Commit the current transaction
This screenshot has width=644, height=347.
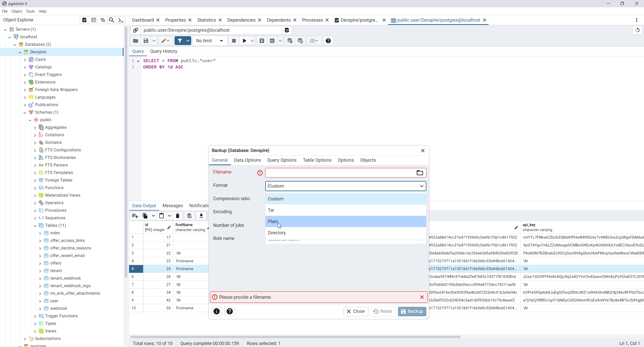(x=290, y=41)
